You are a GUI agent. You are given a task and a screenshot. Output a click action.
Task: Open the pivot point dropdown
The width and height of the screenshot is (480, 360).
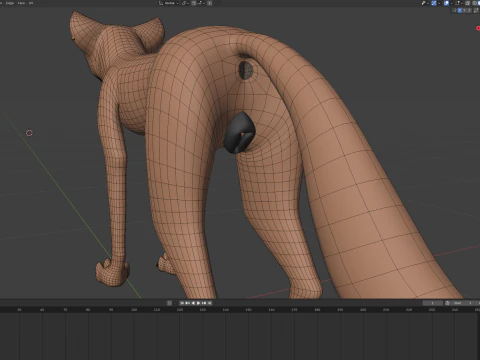185,3
